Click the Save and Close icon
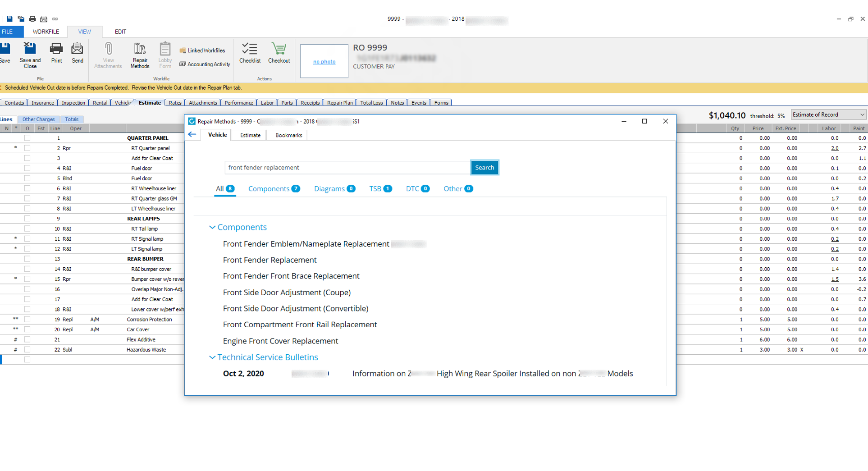Screen dimensions: 868x471 (x=30, y=55)
